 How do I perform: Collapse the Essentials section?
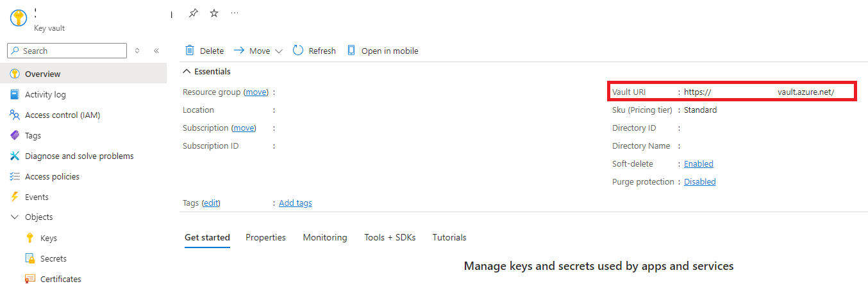187,71
